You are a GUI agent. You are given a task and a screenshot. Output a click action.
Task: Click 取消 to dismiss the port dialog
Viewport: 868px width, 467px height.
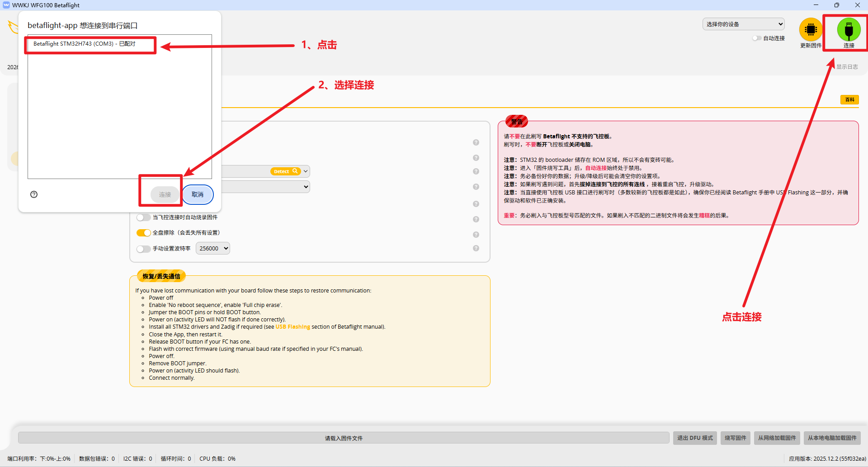[198, 194]
